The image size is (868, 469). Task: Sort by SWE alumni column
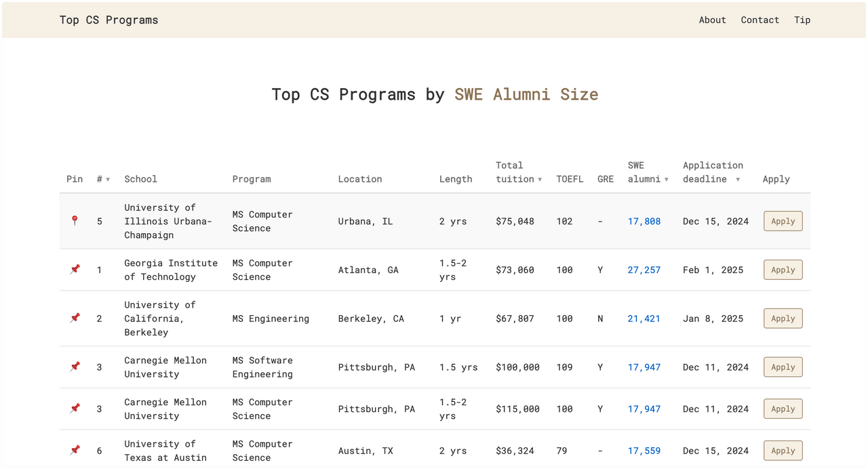point(648,172)
